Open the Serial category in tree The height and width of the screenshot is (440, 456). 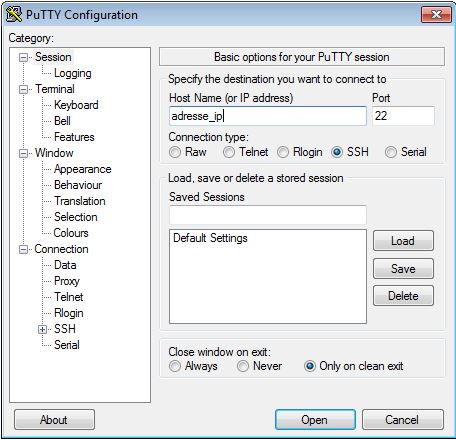pos(67,345)
